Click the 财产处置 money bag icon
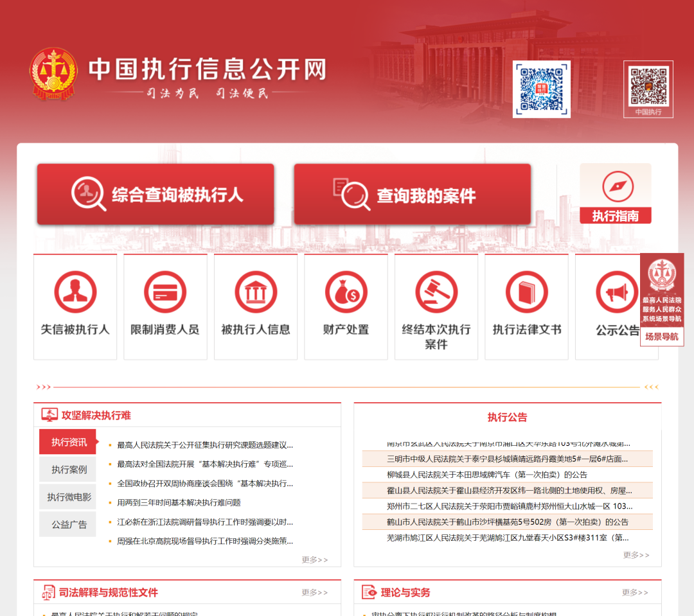 coord(346,292)
